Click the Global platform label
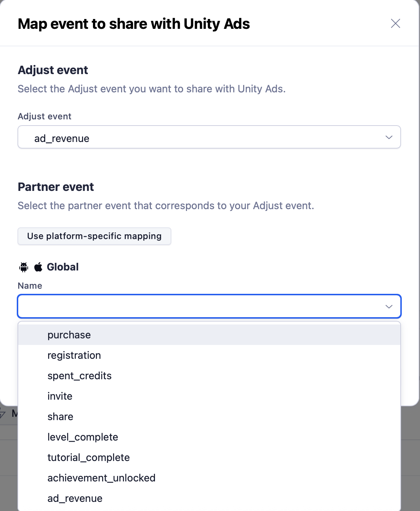Screen dimensions: 420x511 63,267
